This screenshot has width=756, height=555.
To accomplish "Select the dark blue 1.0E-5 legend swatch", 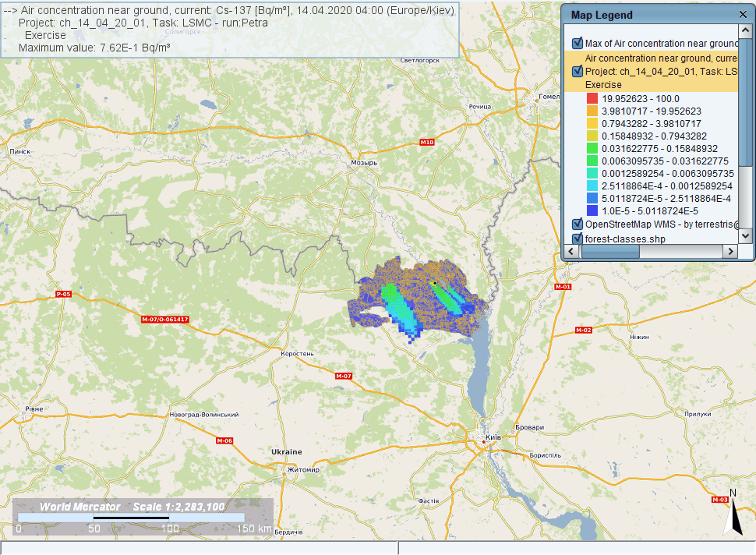I will pyautogui.click(x=592, y=211).
